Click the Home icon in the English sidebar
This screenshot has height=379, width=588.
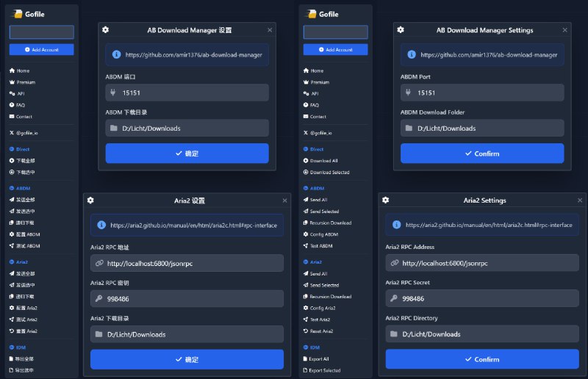pyautogui.click(x=306, y=71)
